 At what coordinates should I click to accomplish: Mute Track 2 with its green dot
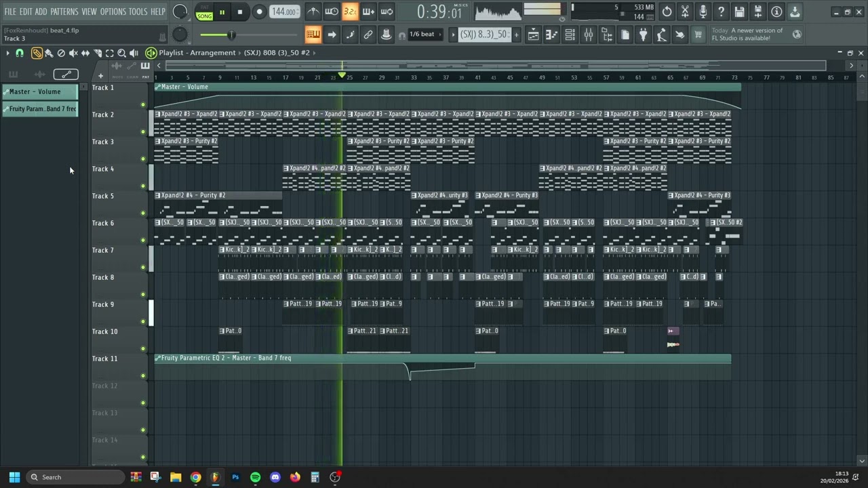click(x=143, y=131)
